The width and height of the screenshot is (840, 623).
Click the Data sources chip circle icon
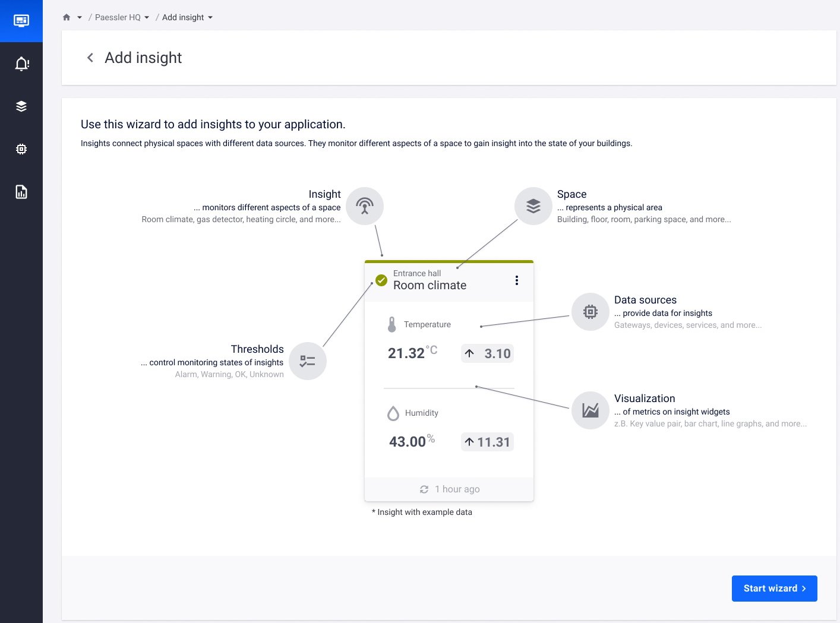pos(590,312)
